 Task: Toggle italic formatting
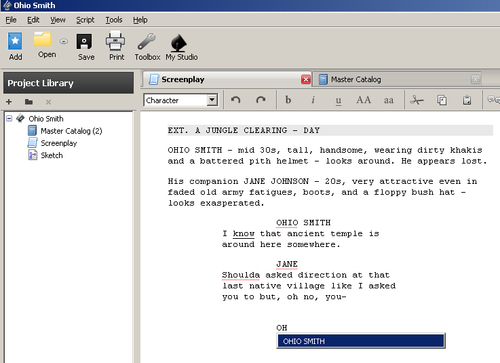click(313, 100)
